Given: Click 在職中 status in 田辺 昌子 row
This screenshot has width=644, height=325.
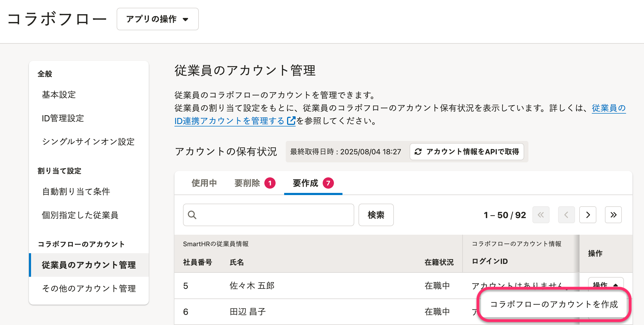Looking at the screenshot, I should click(x=437, y=312).
